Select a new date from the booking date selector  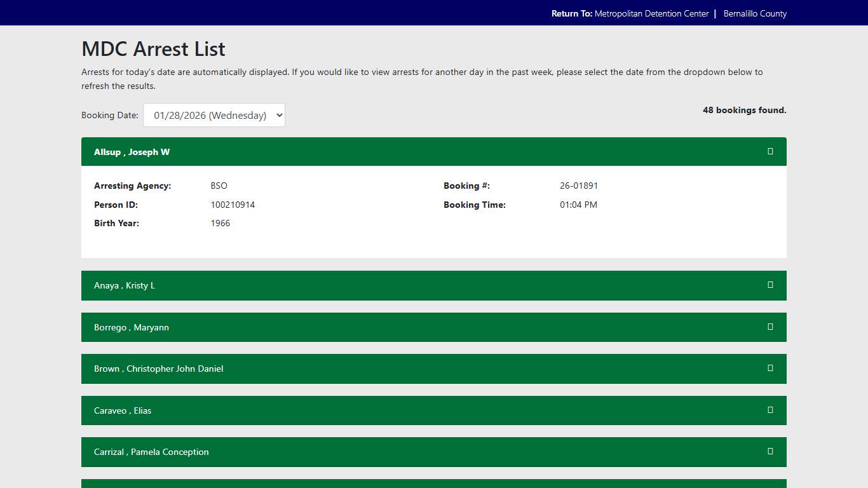[214, 115]
